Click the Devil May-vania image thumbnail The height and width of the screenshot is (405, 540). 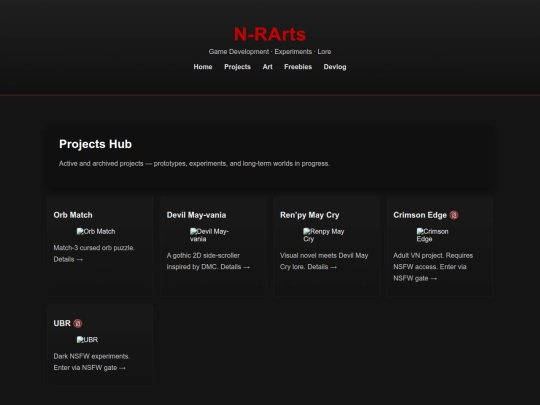pos(209,235)
